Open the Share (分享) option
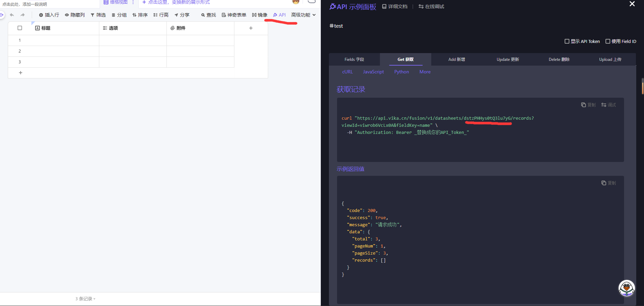 click(182, 15)
